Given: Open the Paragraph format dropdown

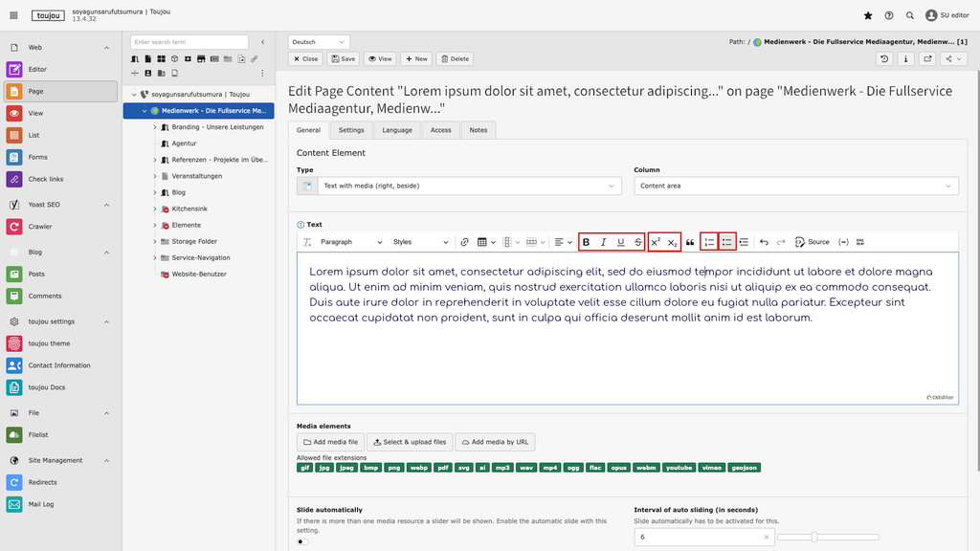Looking at the screenshot, I should click(350, 242).
